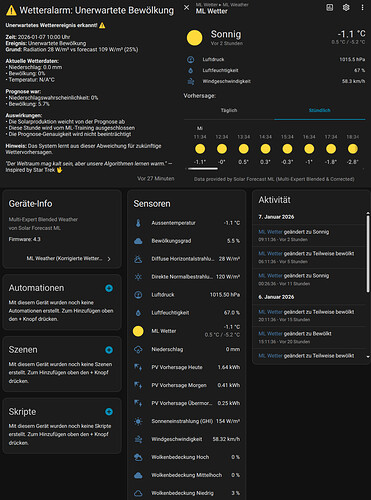Image resolution: width=371 pixels, height=500 pixels.
Task: Open ML Wetter link in 20:11:36 activity entry
Action: (270, 312)
